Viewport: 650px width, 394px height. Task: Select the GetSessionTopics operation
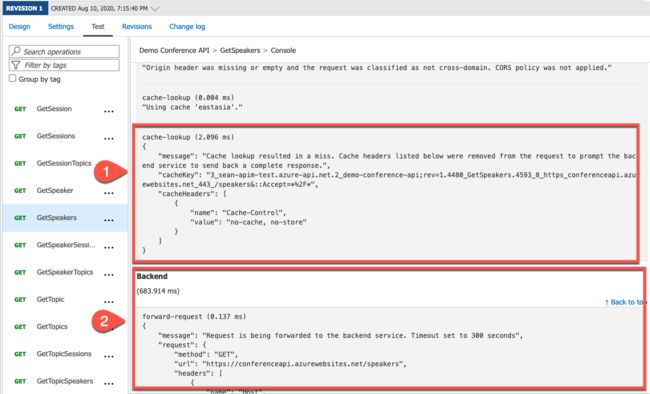[x=64, y=163]
